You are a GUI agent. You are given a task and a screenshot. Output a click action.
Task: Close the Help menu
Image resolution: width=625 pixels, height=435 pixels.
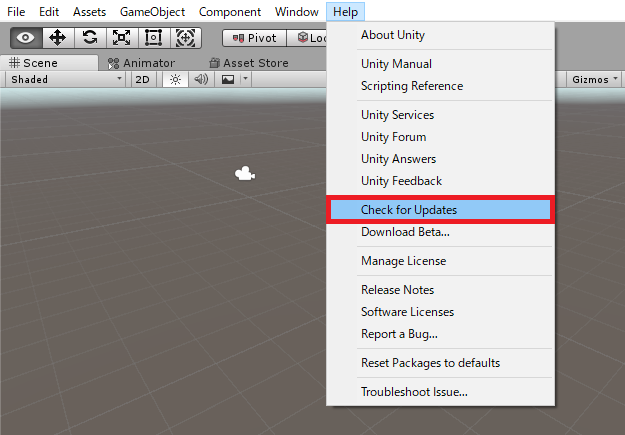tap(346, 12)
